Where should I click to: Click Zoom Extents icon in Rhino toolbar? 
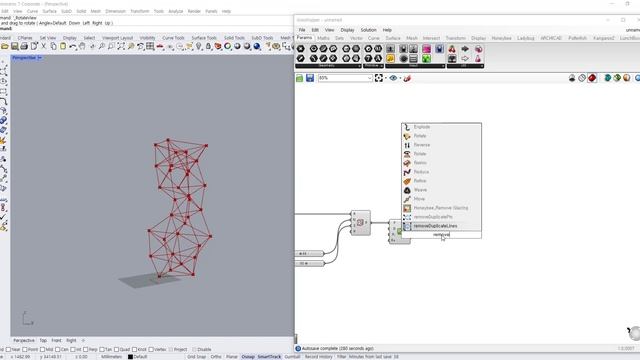(x=121, y=47)
